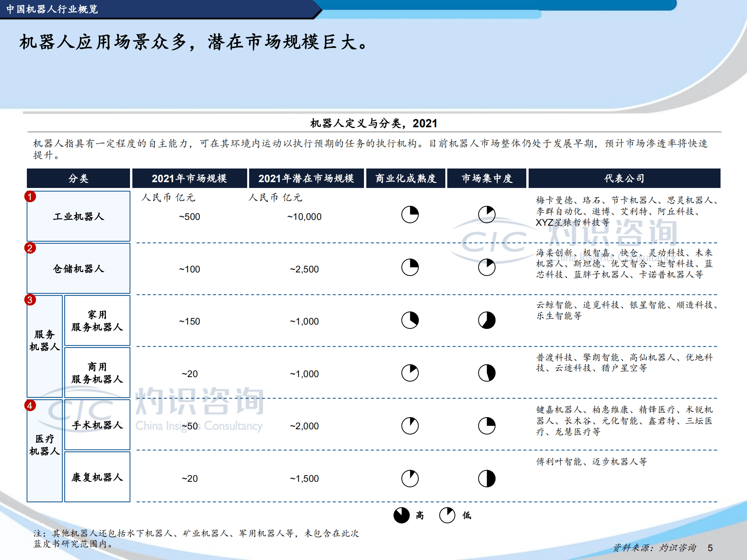The image size is (747, 560).
Task: Click the red numbered badge 2 for 仓储机器人
Action: click(30, 248)
